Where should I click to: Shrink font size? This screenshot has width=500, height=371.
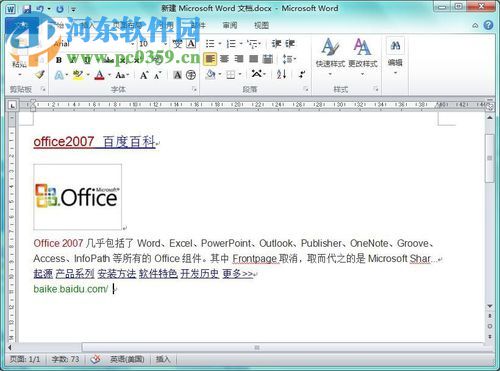click(158, 76)
